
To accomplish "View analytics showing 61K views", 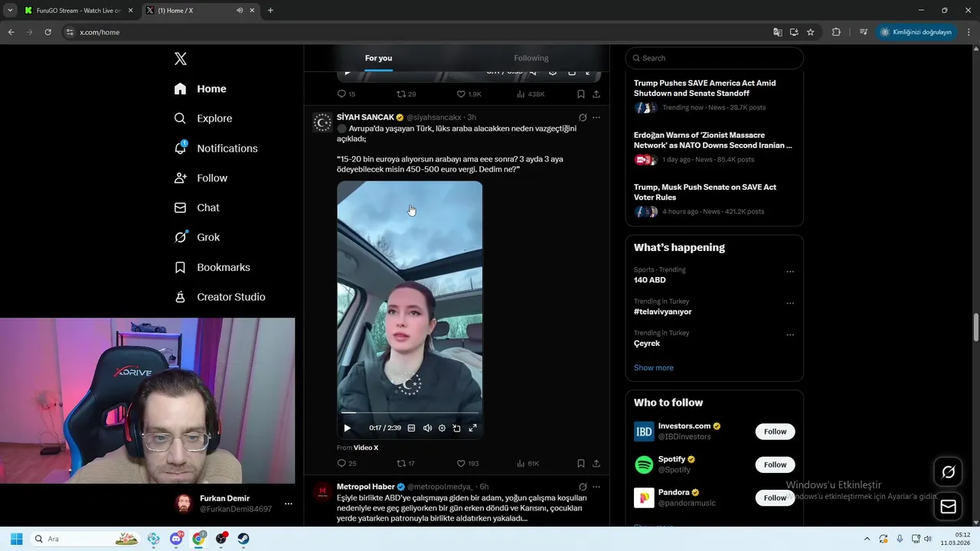I will click(528, 464).
